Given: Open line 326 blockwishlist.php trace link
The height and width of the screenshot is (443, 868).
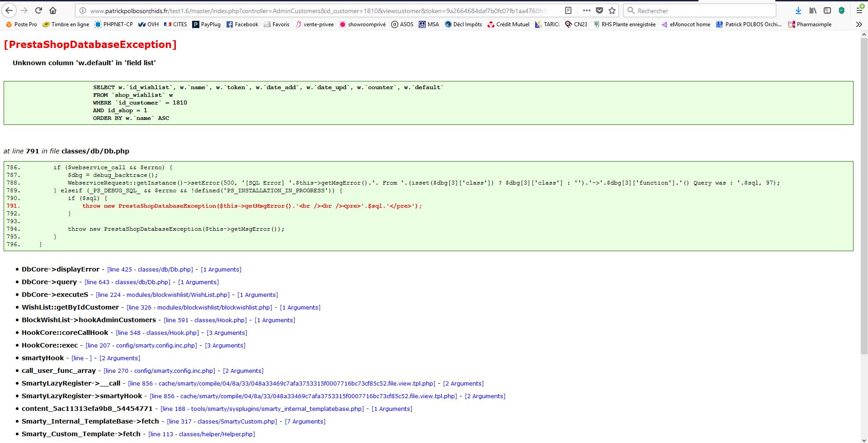Looking at the screenshot, I should coord(199,307).
